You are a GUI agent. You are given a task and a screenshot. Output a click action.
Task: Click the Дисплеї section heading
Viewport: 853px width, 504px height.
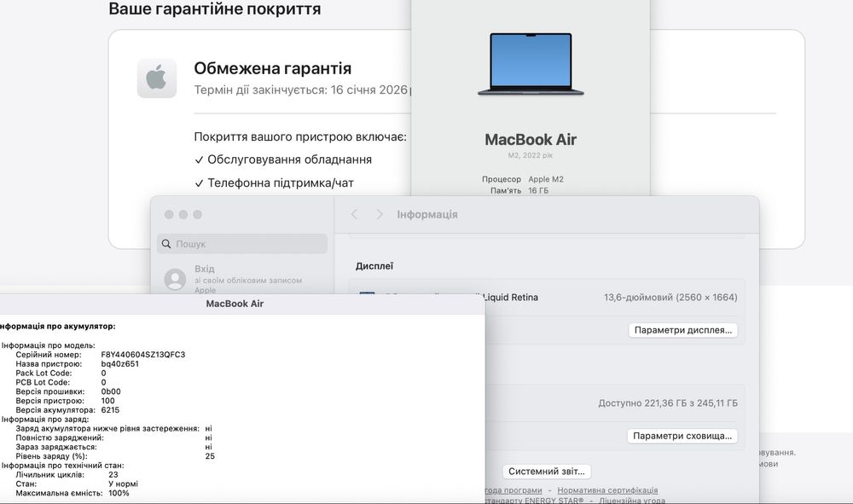(x=374, y=266)
